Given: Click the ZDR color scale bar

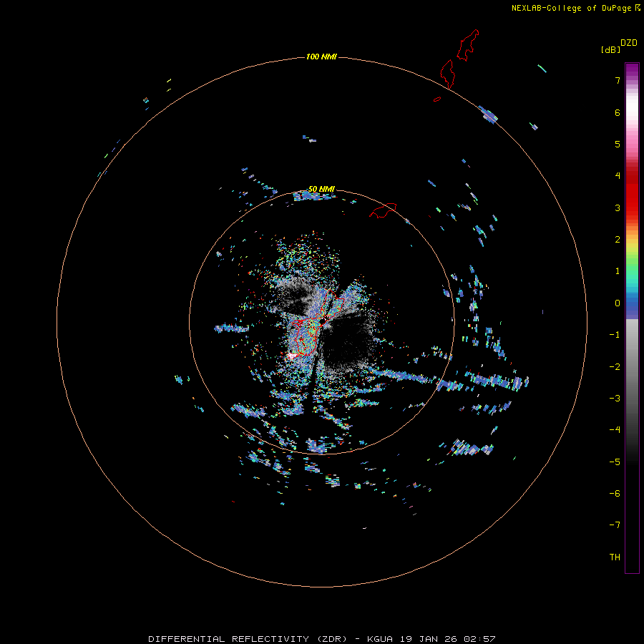Looking at the screenshot, I should 632,318.
